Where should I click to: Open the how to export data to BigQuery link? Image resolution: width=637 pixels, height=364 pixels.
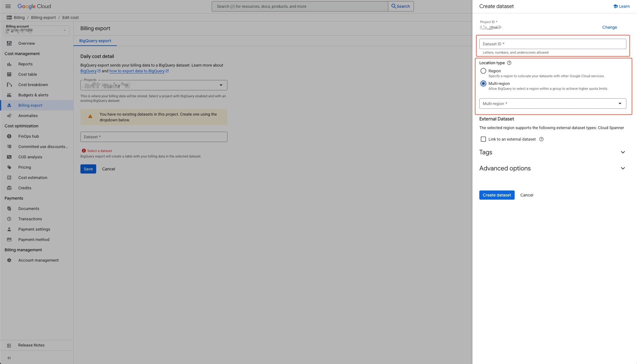(x=139, y=71)
